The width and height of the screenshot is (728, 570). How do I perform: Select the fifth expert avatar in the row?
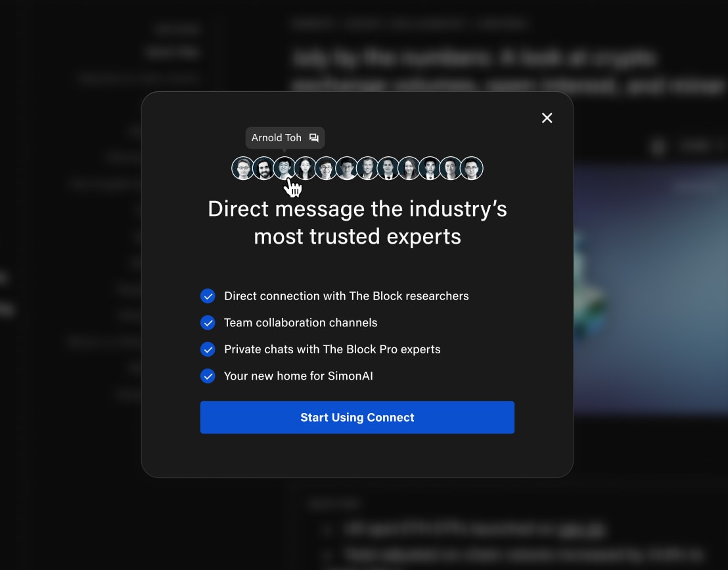coord(326,169)
